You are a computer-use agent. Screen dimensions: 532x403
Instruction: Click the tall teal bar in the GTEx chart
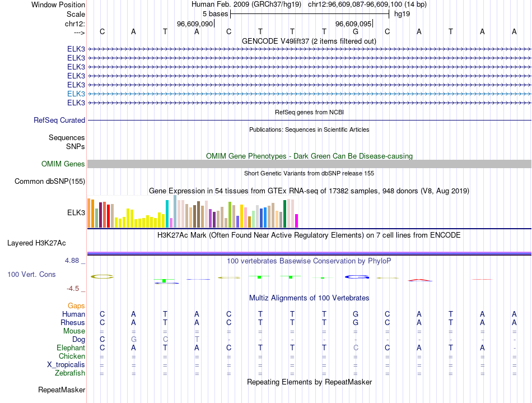tap(167, 214)
